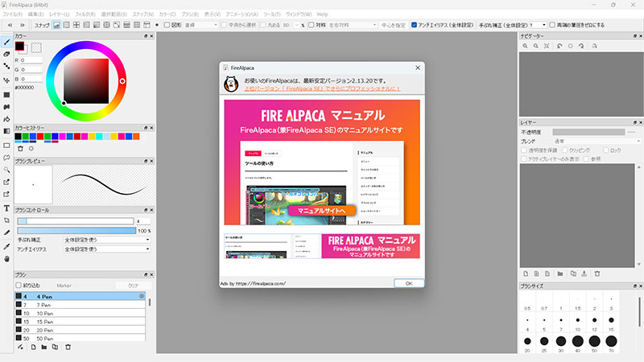Image resolution: width=644 pixels, height=362 pixels.
Task: Click the Redo arrow in toolbar
Action: point(23,25)
